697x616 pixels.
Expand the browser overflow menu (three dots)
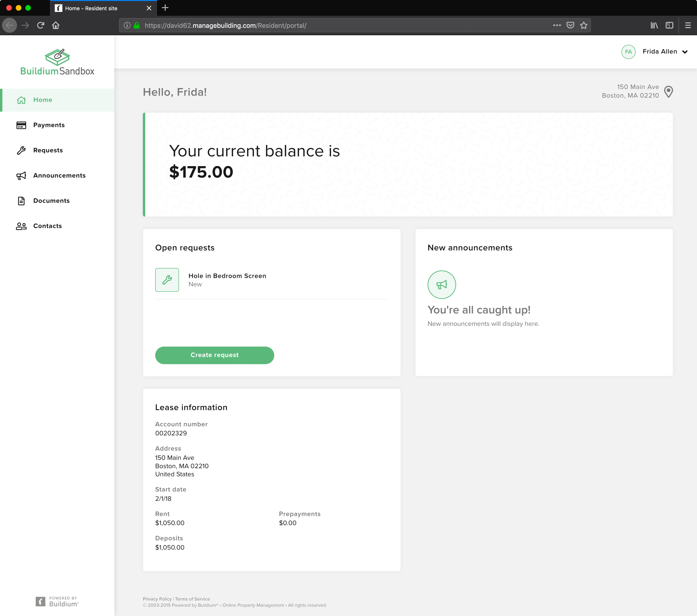click(x=557, y=25)
